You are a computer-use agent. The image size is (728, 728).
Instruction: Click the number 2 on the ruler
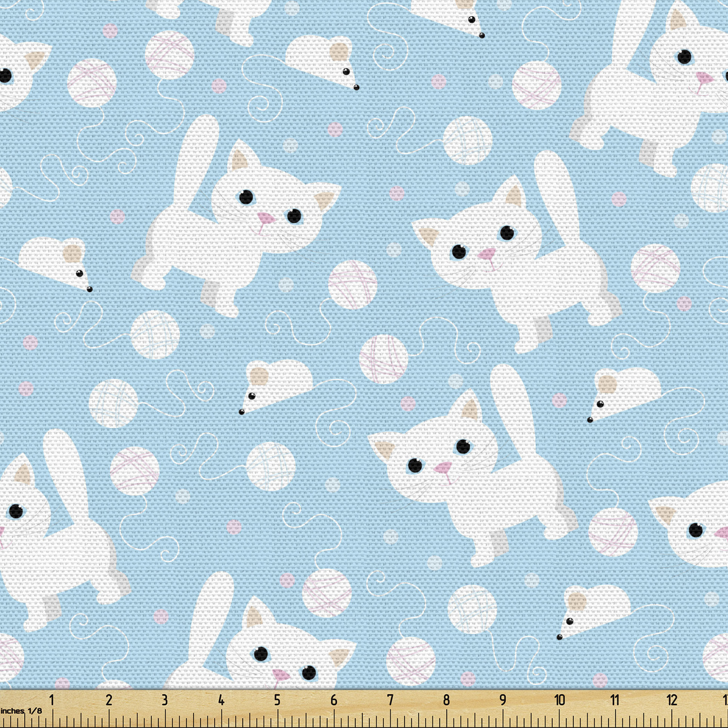(x=109, y=700)
